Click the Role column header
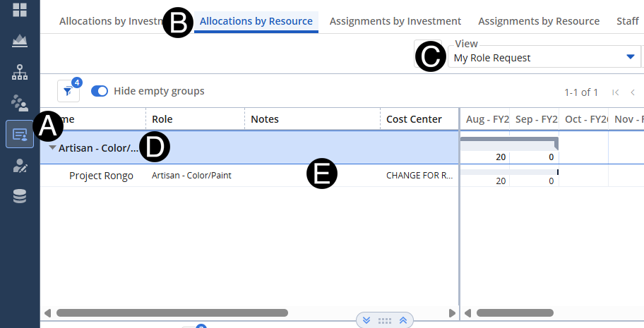 coord(162,119)
